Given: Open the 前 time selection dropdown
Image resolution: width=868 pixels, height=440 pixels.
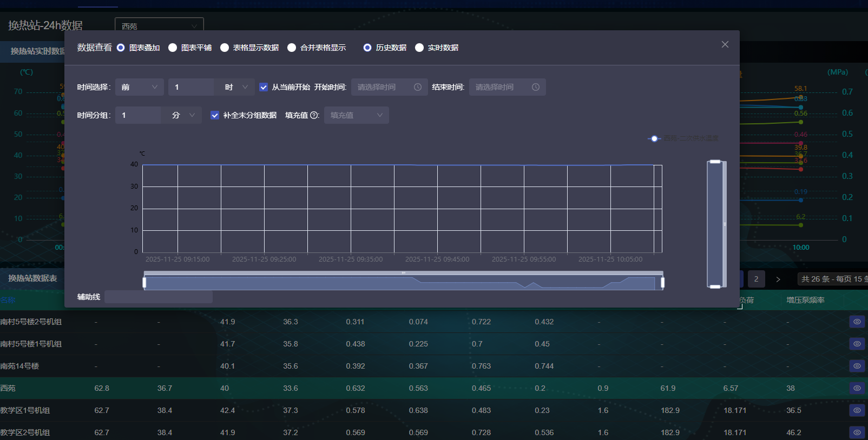Looking at the screenshot, I should (x=139, y=87).
